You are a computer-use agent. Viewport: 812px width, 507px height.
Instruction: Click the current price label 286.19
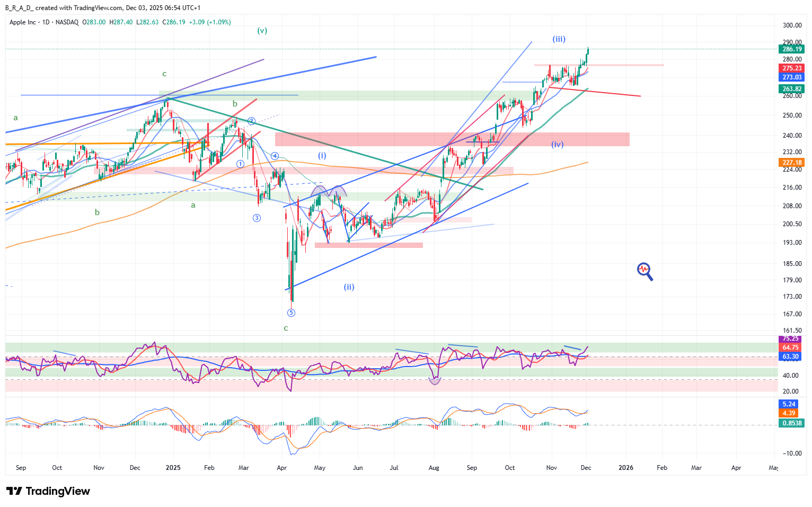(x=792, y=49)
